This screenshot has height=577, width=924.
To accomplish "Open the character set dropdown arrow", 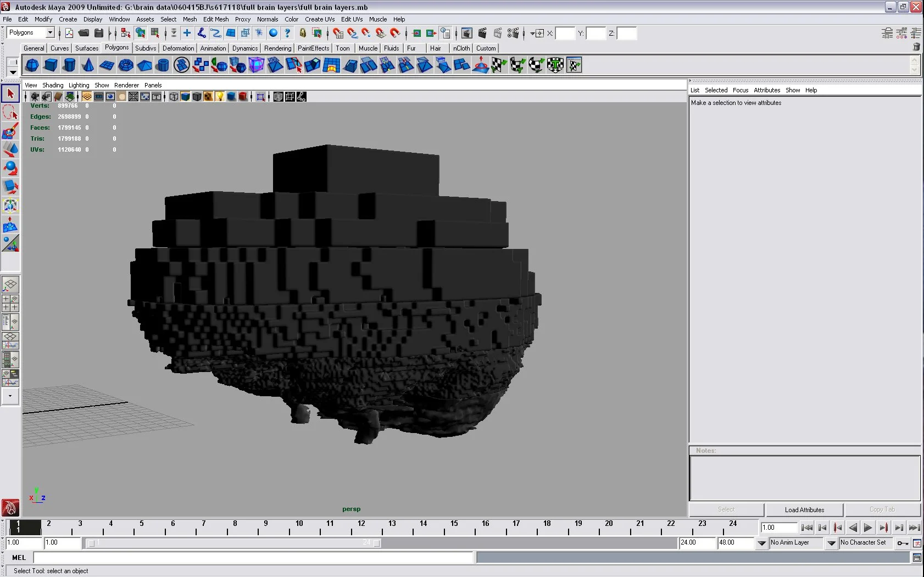I will click(x=832, y=543).
